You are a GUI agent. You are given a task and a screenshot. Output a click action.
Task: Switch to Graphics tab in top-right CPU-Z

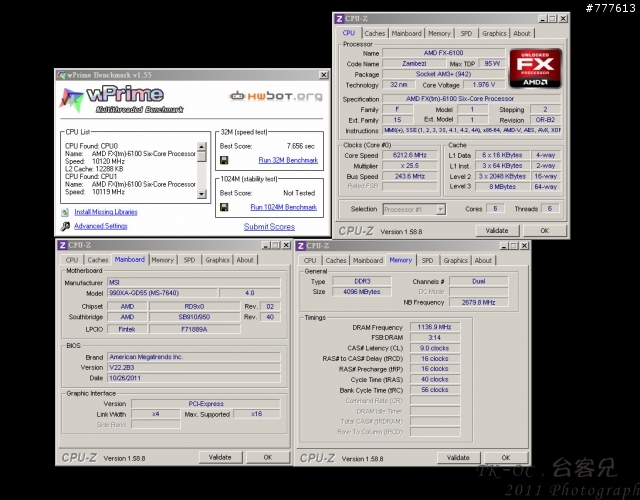(494, 33)
